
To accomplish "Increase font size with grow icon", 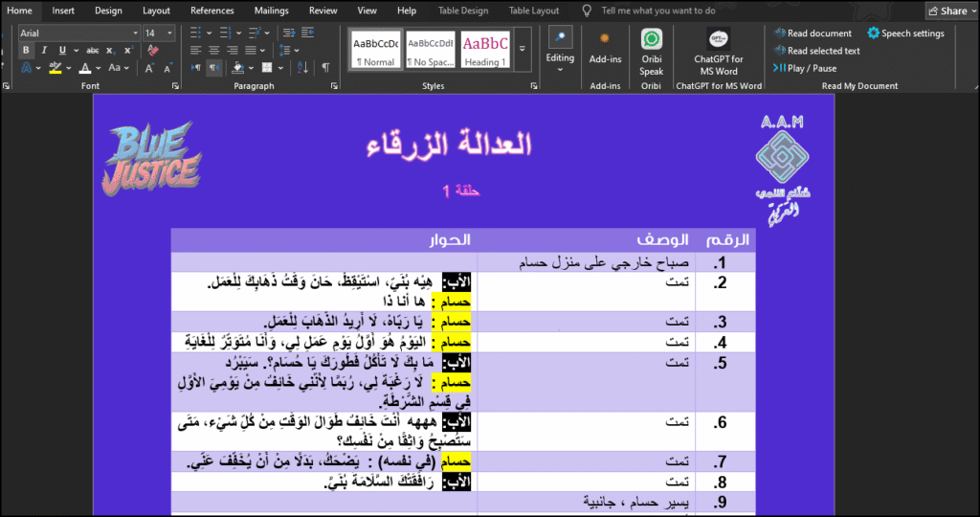I will pos(148,68).
